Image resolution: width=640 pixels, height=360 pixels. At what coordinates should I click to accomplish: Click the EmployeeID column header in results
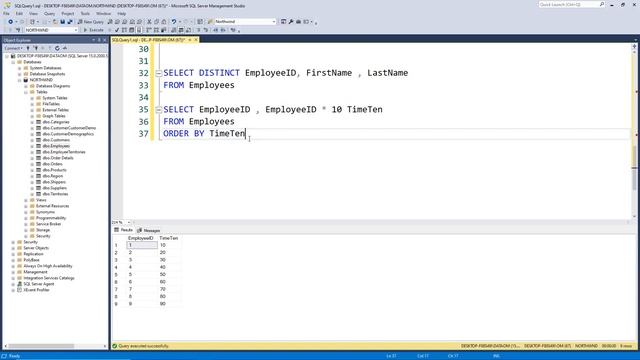tap(140, 238)
